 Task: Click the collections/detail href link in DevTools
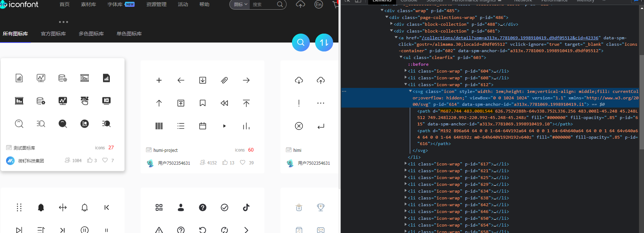pos(511,38)
